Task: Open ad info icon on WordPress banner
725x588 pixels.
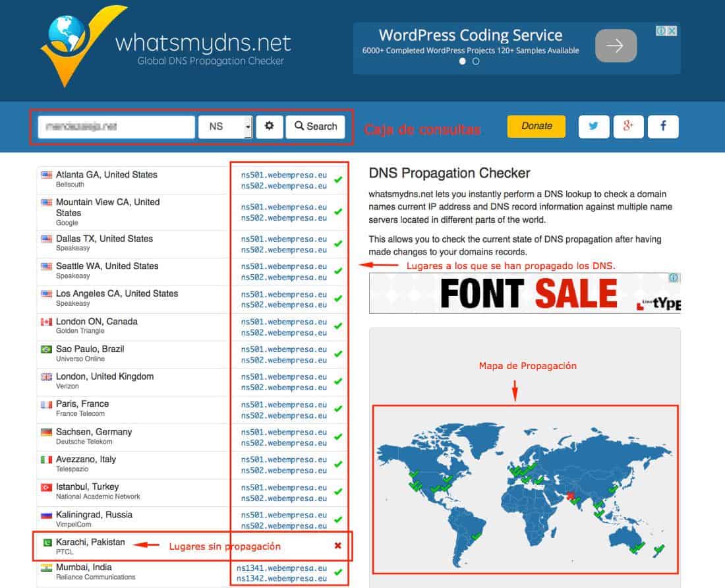Action: coord(661,30)
